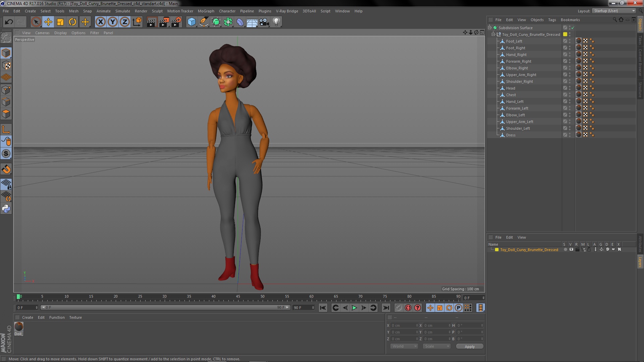644x362 pixels.
Task: Open the Layout Startup dropdown
Action: (614, 11)
